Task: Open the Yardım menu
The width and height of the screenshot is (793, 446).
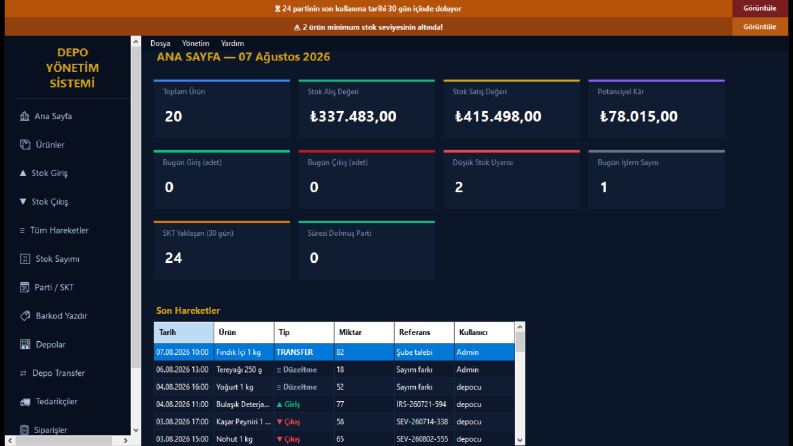Action: [x=233, y=43]
